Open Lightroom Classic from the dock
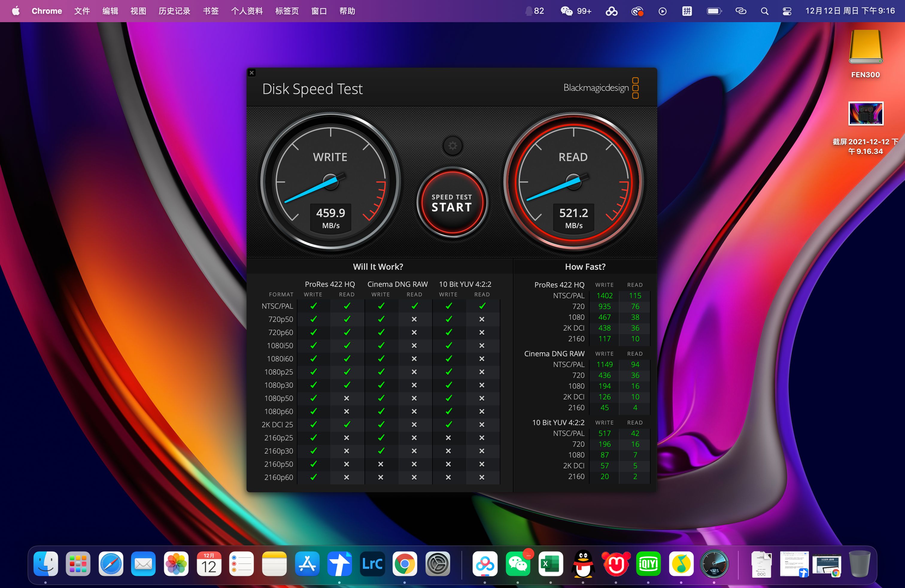 372,564
